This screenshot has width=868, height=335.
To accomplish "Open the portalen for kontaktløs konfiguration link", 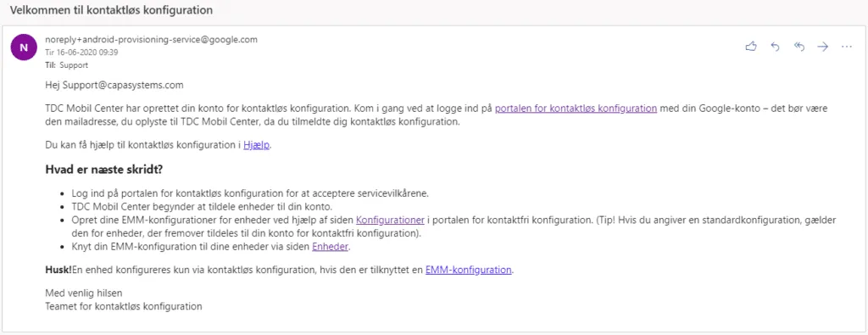I will tap(576, 109).
